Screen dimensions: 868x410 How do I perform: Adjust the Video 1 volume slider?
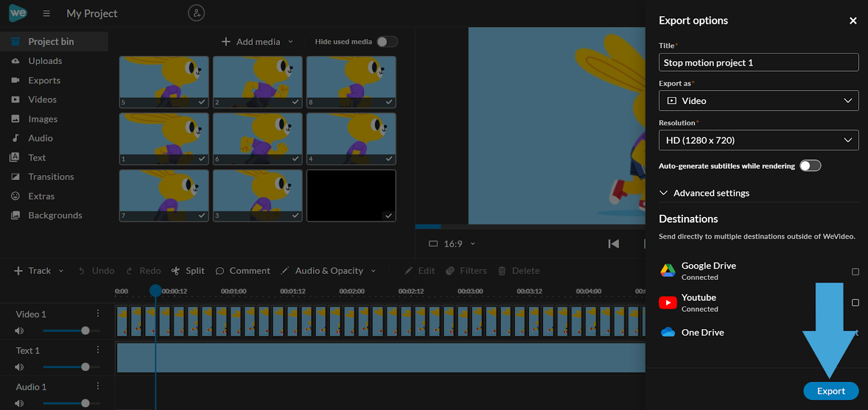[x=71, y=331]
